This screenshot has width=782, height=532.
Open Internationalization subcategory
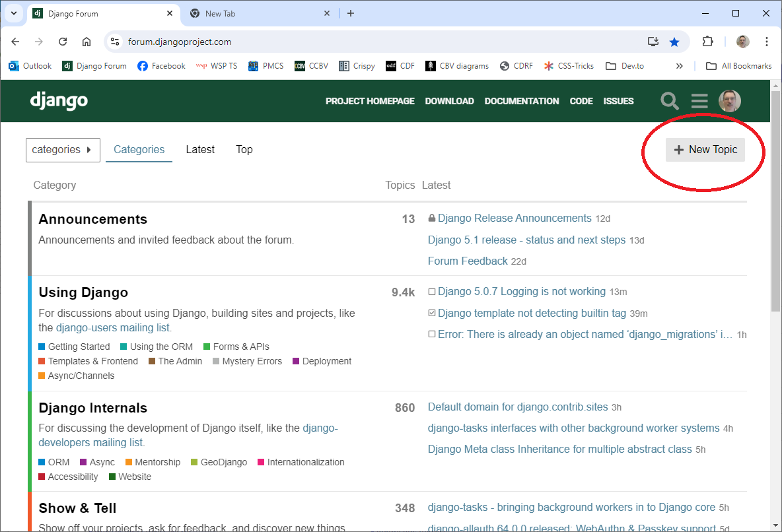point(301,462)
